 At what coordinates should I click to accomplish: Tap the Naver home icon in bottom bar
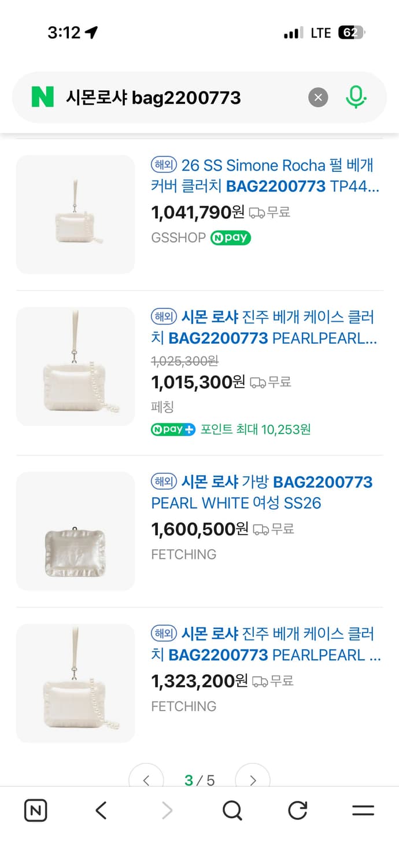35,810
